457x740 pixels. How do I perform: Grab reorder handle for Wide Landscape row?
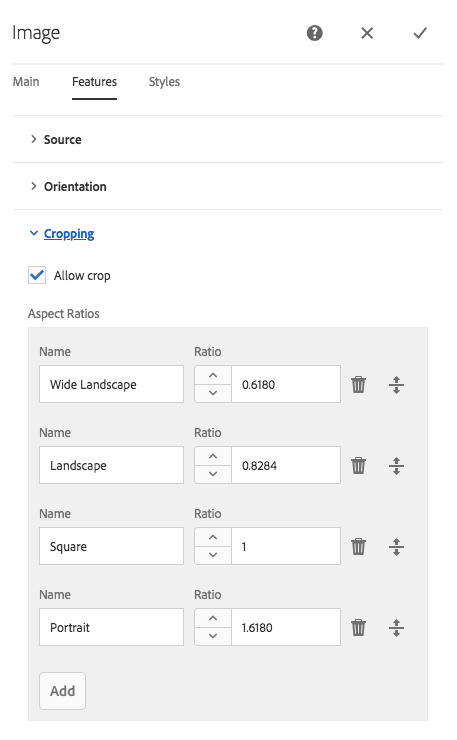[x=396, y=385]
